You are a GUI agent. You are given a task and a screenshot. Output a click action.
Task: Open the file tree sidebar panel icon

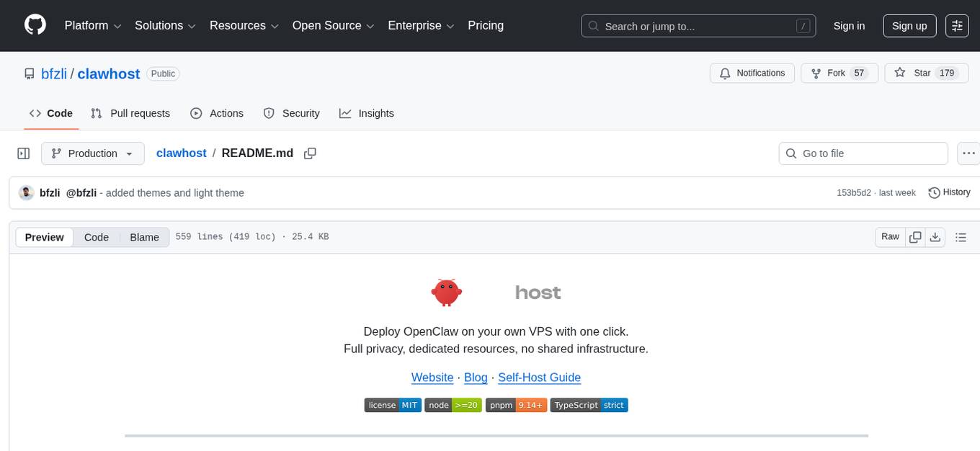pos(24,153)
